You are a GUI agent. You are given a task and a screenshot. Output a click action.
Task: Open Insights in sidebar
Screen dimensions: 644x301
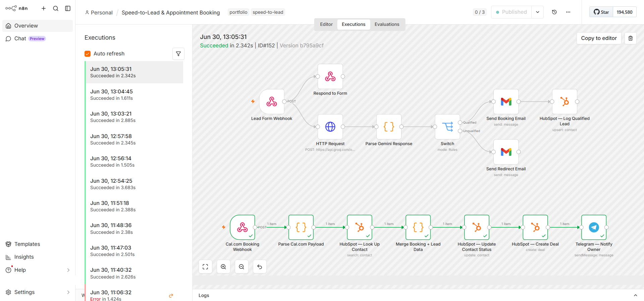[x=38, y=257]
